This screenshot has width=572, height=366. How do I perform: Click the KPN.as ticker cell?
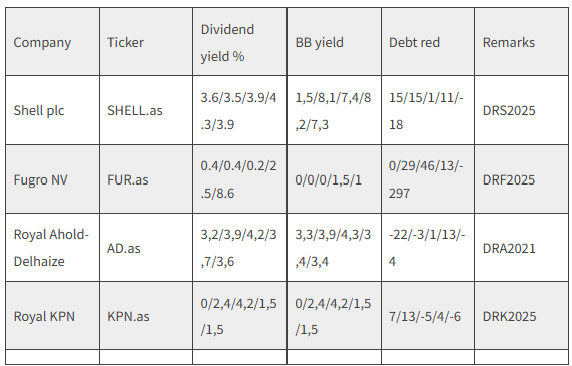click(x=146, y=316)
